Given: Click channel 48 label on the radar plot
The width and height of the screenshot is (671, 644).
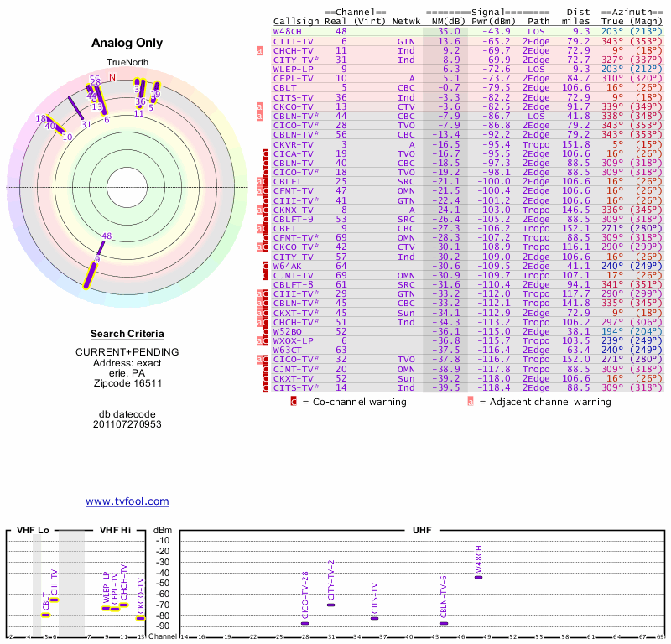Looking at the screenshot, I should pyautogui.click(x=107, y=236).
